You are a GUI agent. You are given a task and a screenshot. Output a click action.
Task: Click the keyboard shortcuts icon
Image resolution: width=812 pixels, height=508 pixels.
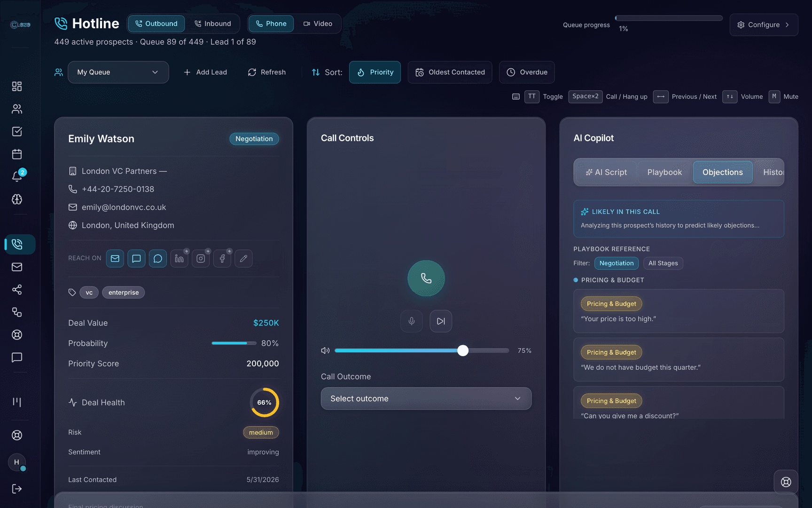(x=516, y=96)
